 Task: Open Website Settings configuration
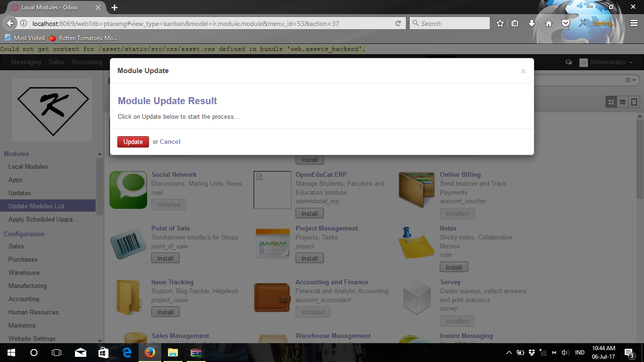32,338
